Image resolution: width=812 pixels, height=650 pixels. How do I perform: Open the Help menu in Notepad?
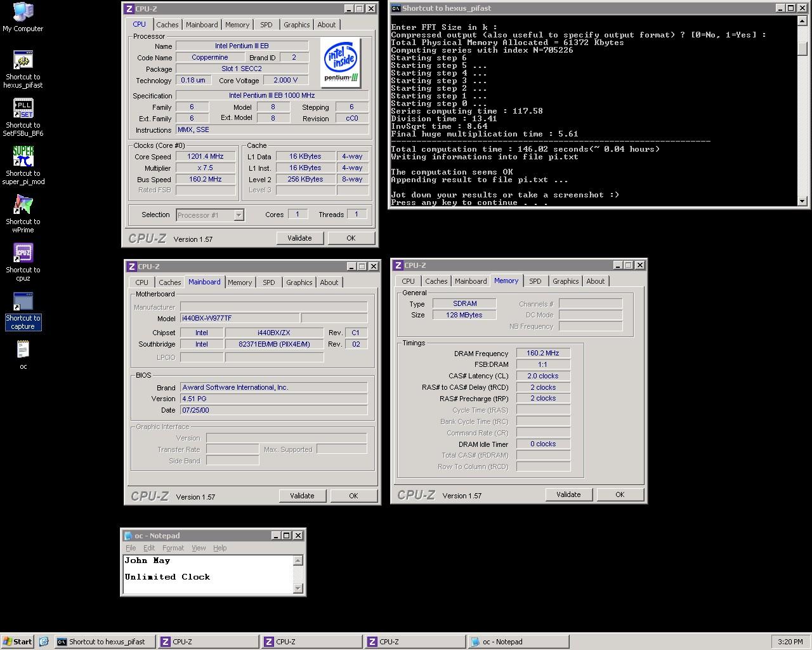tap(219, 548)
